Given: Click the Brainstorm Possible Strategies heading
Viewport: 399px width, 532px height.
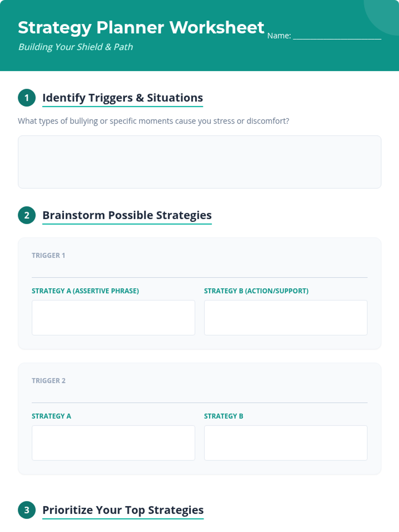Looking at the screenshot, I should [x=127, y=215].
